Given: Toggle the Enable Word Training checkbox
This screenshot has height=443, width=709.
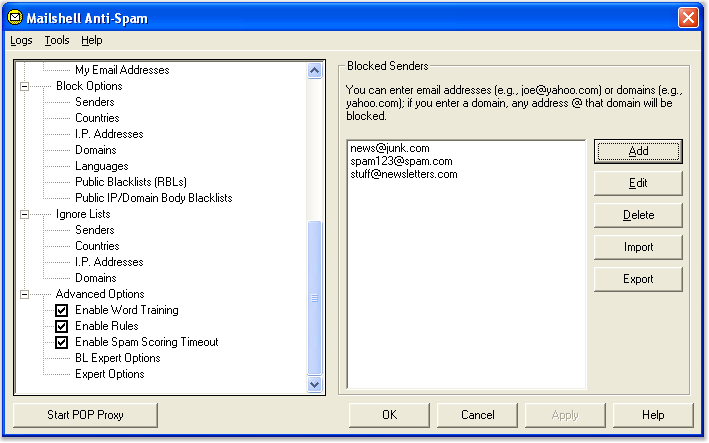Looking at the screenshot, I should click(61, 310).
